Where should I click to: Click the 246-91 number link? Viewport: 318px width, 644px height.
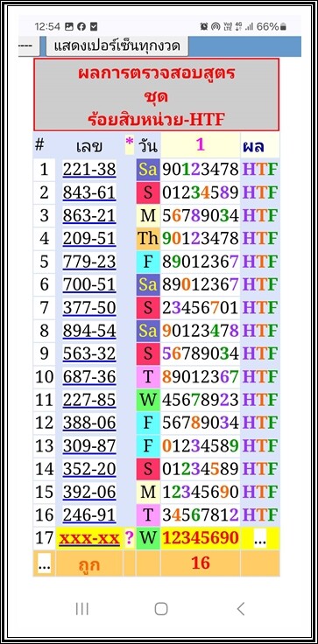pos(89,515)
